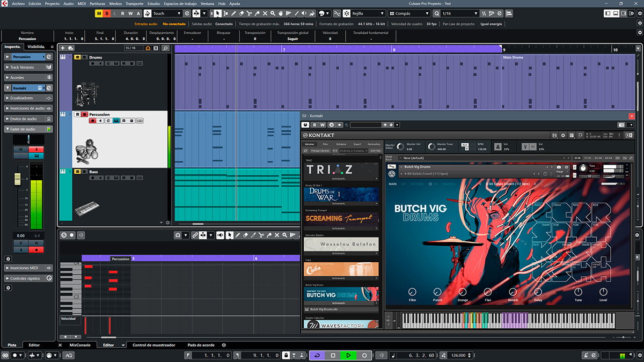The width and height of the screenshot is (644, 362).
Task: Toggle global Mute state button in toolbar
Action: coord(99,13)
